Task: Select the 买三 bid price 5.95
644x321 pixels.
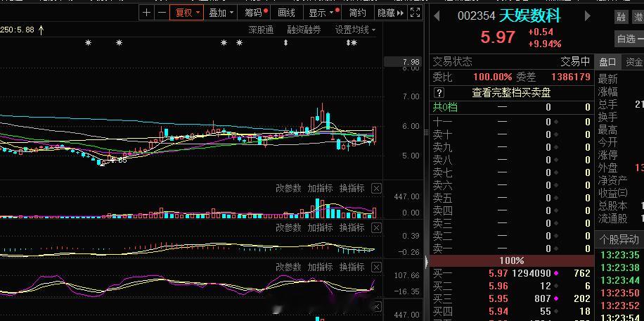Action: pos(498,298)
